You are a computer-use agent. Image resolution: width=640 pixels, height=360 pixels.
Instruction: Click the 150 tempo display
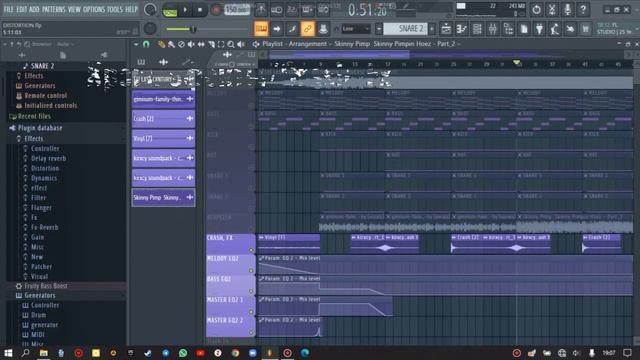[237, 9]
